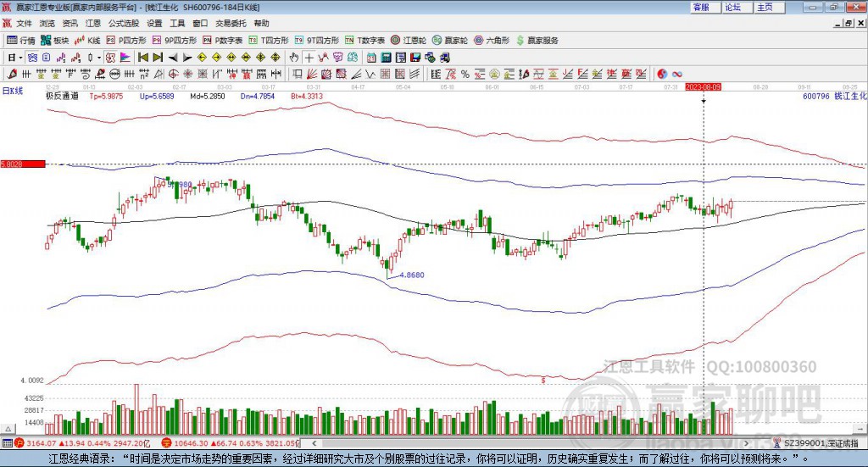This screenshot has width=868, height=467.
Task: Open the T数字表 number table
Action: pyautogui.click(x=364, y=41)
